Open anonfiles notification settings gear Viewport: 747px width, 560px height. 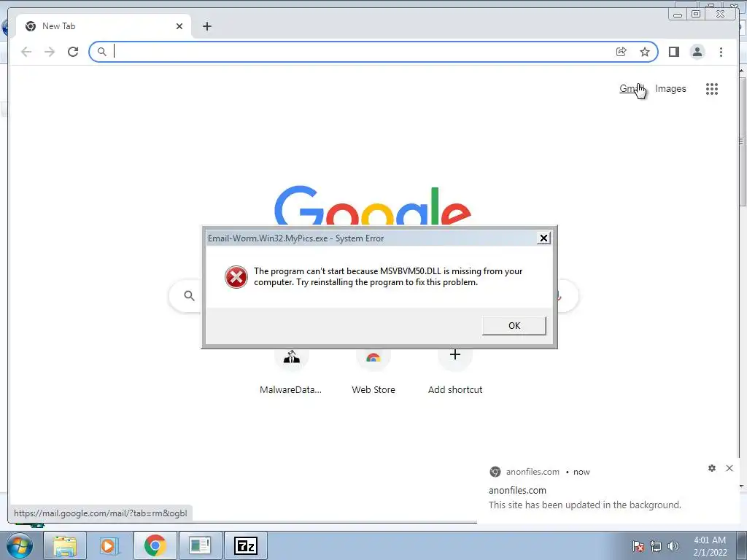[x=712, y=468]
